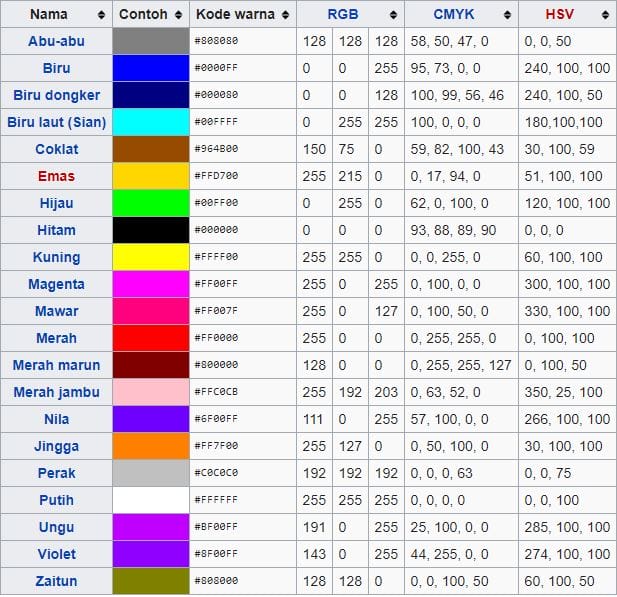Image resolution: width=617 pixels, height=597 pixels.
Task: Click the Biru dongker link
Action: (x=56, y=96)
